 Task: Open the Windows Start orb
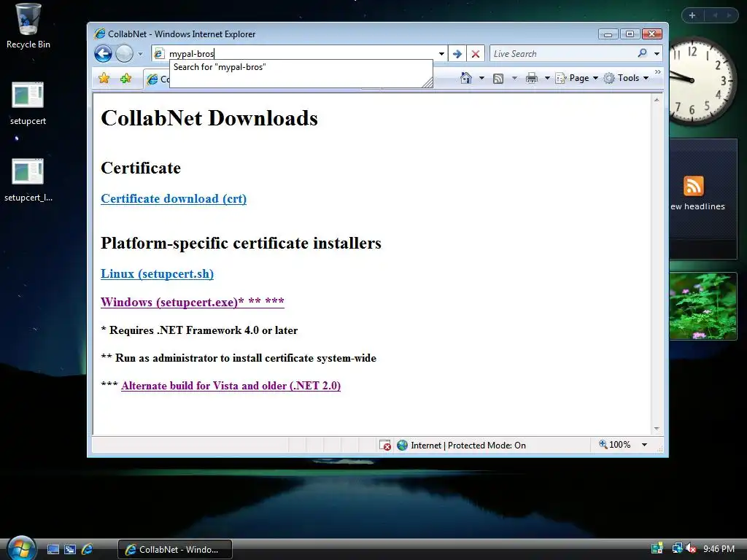coord(21,548)
